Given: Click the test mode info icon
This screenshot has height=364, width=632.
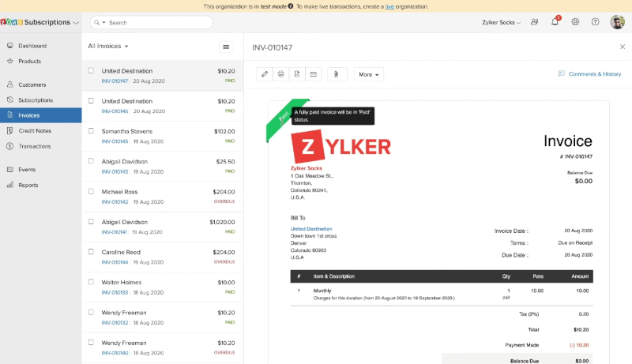Looking at the screenshot, I should (x=290, y=6).
